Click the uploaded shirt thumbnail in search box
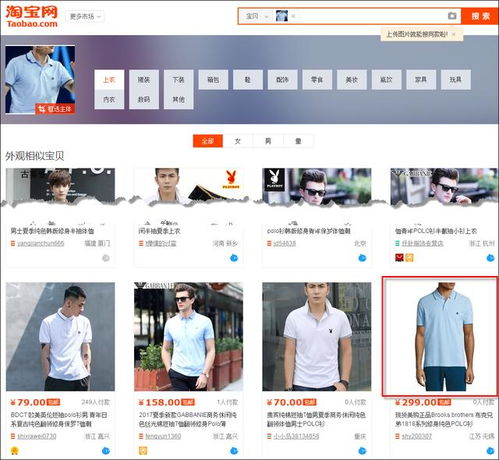Viewport: 499px width, 460px height. click(x=282, y=16)
